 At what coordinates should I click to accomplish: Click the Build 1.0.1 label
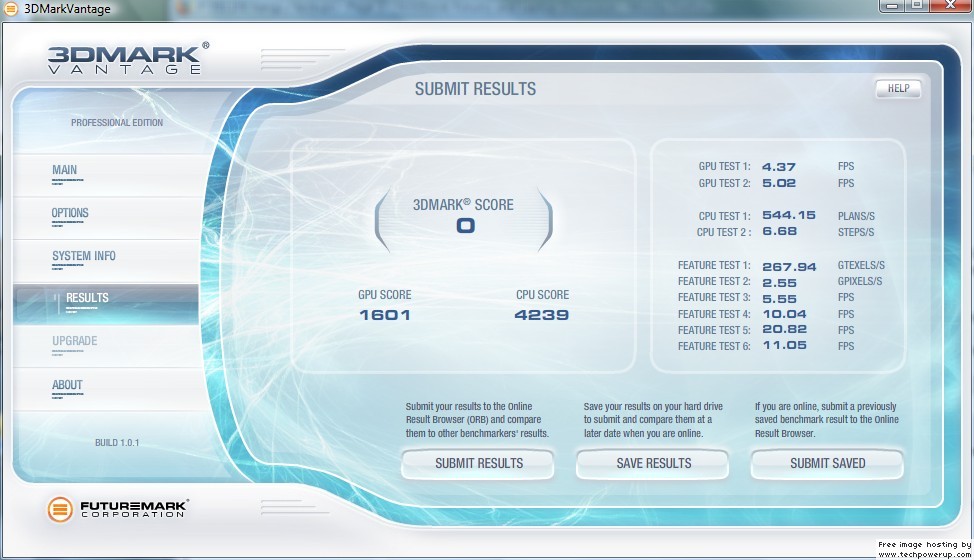pos(117,443)
